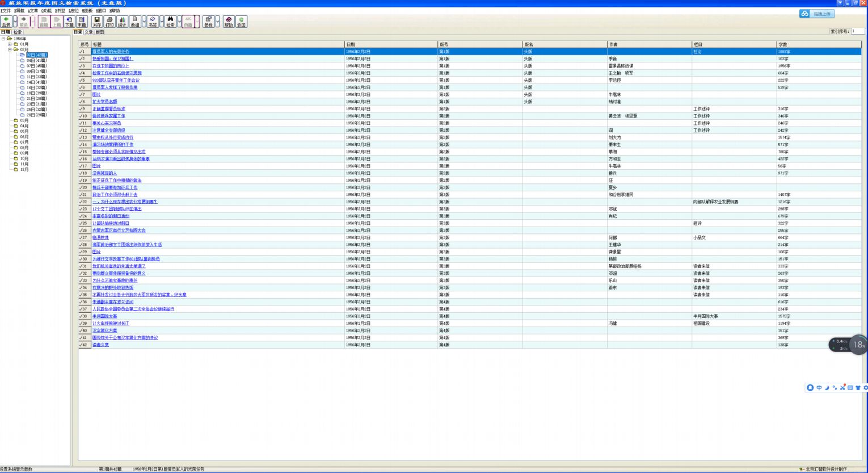Viewport: 868px width, 473px height.
Task: Collapse the 02月 tree node
Action: point(10,49)
